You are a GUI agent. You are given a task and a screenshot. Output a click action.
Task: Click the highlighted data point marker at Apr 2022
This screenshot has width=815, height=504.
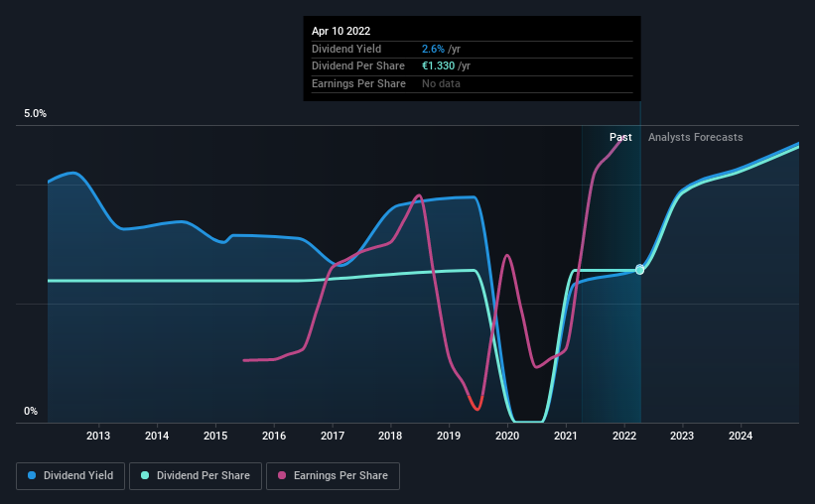(640, 270)
